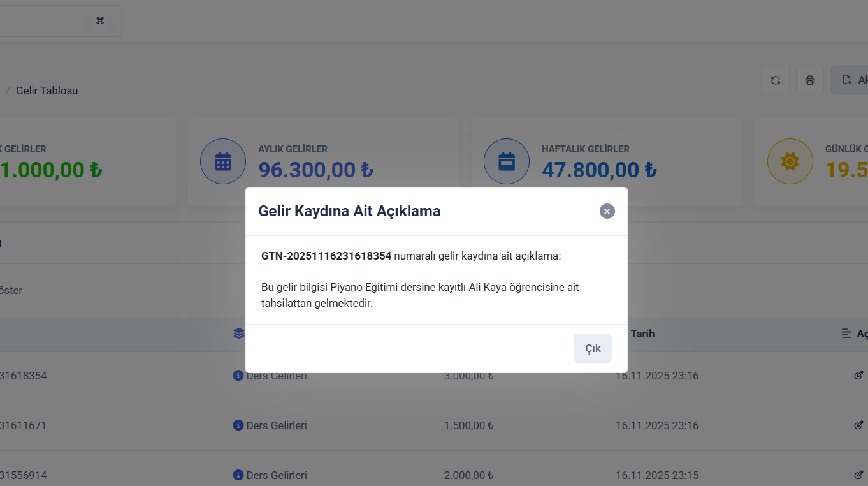The width and height of the screenshot is (868, 486).
Task: Click info icon on the 3.000,00 ₺ row
Action: [238, 376]
